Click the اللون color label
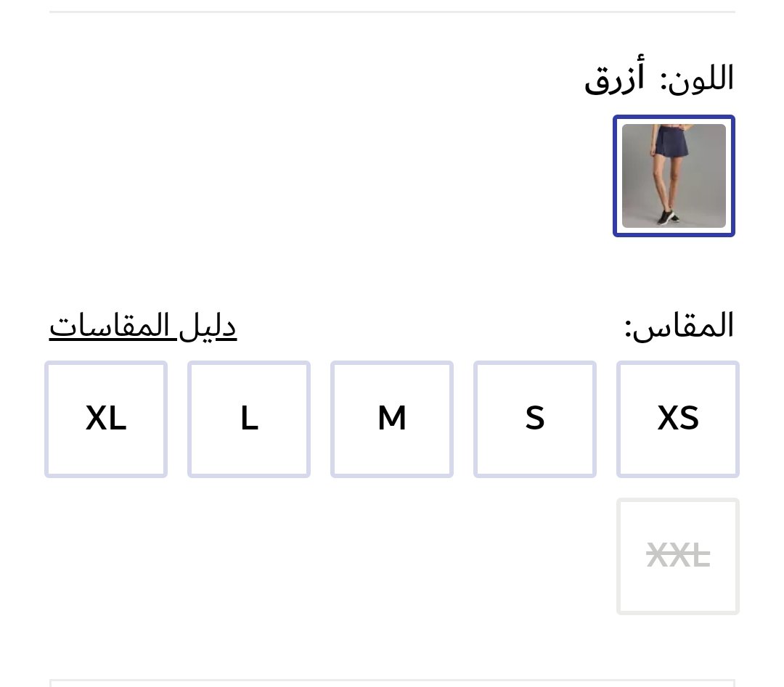This screenshot has width=784, height=687. (x=698, y=79)
